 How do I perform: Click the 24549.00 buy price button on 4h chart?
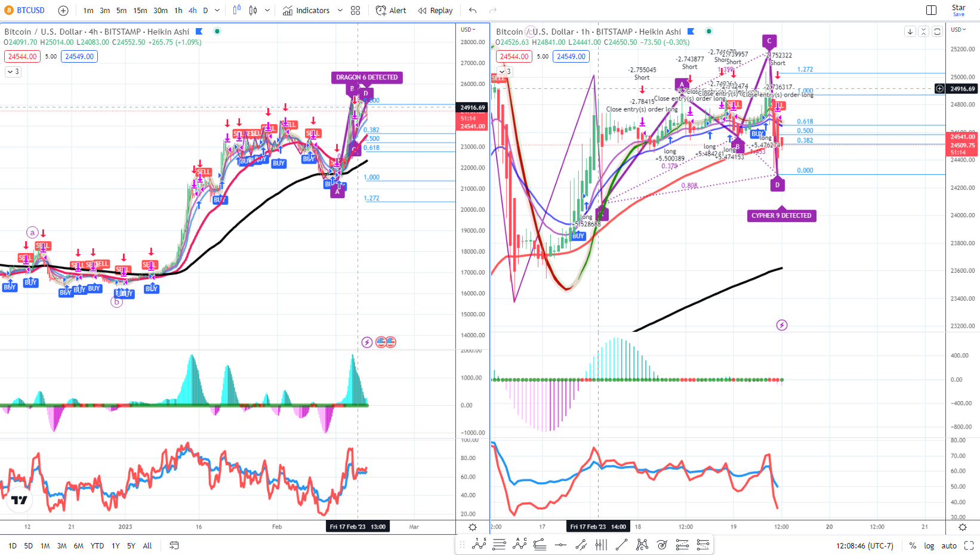coord(79,56)
